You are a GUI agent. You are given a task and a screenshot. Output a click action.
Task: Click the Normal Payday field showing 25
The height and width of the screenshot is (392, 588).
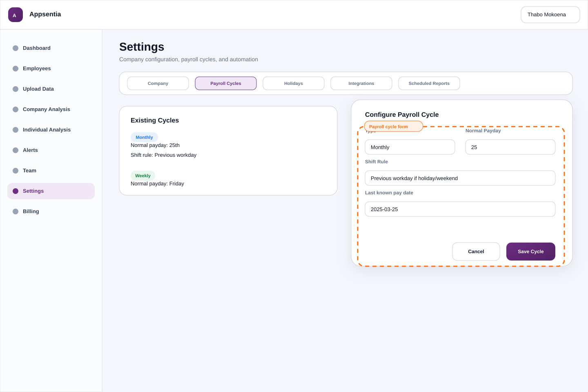pyautogui.click(x=510, y=147)
